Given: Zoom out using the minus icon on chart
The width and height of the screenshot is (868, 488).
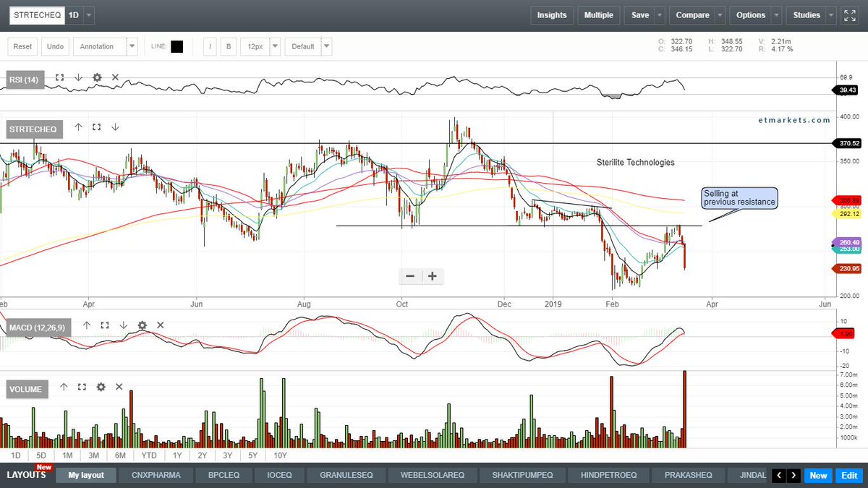Looking at the screenshot, I should 409,275.
